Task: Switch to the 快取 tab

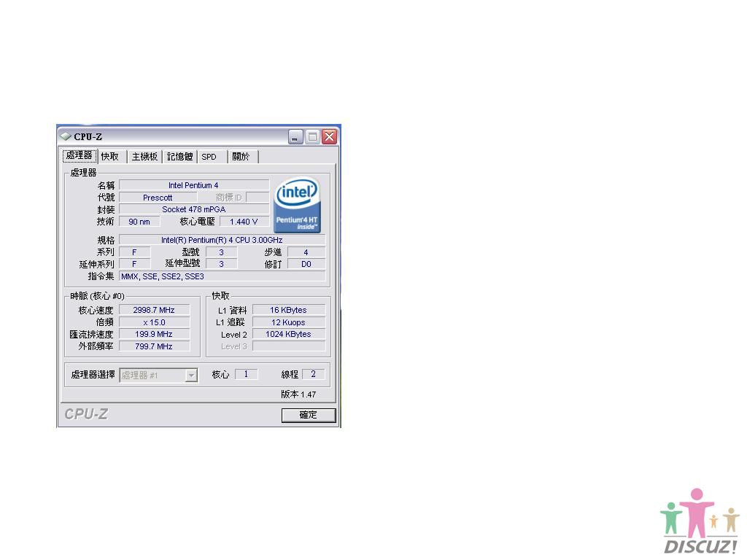Action: tap(110, 157)
